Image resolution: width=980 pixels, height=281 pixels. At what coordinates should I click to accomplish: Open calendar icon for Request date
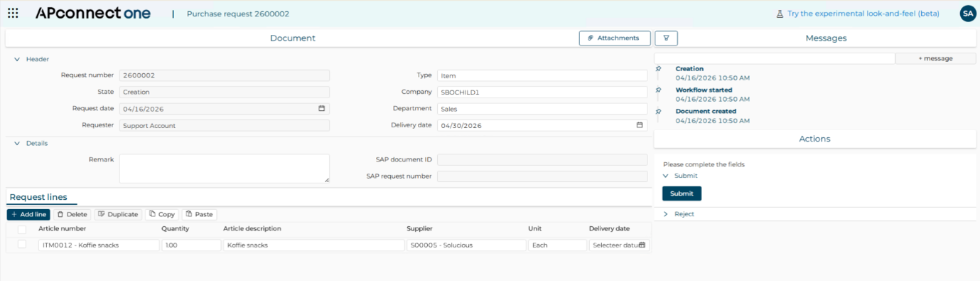pos(321,109)
